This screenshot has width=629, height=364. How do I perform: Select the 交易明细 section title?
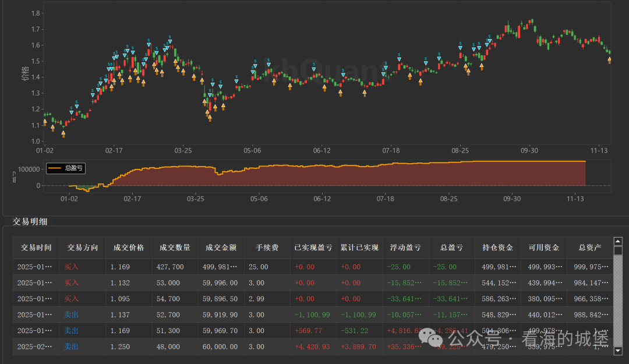coord(30,221)
